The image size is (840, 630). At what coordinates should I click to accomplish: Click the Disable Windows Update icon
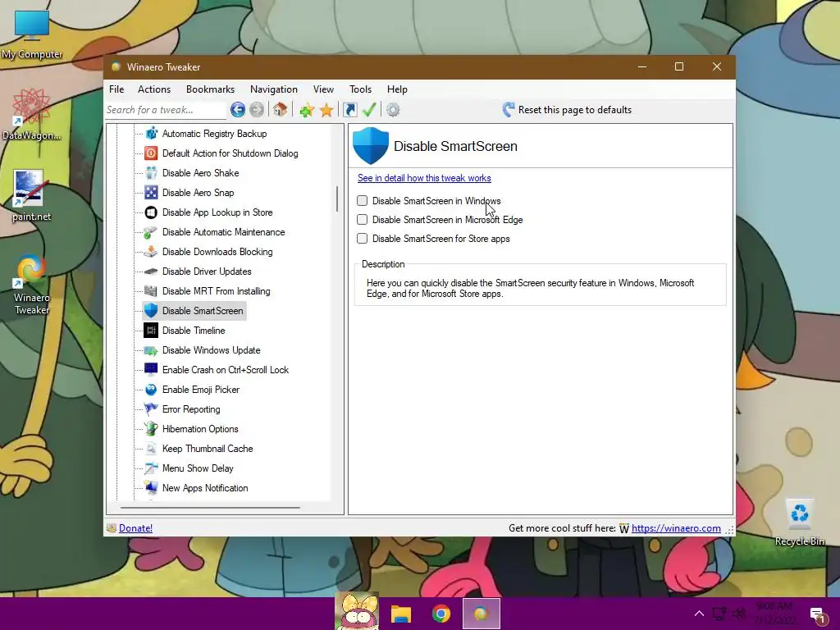(x=151, y=350)
